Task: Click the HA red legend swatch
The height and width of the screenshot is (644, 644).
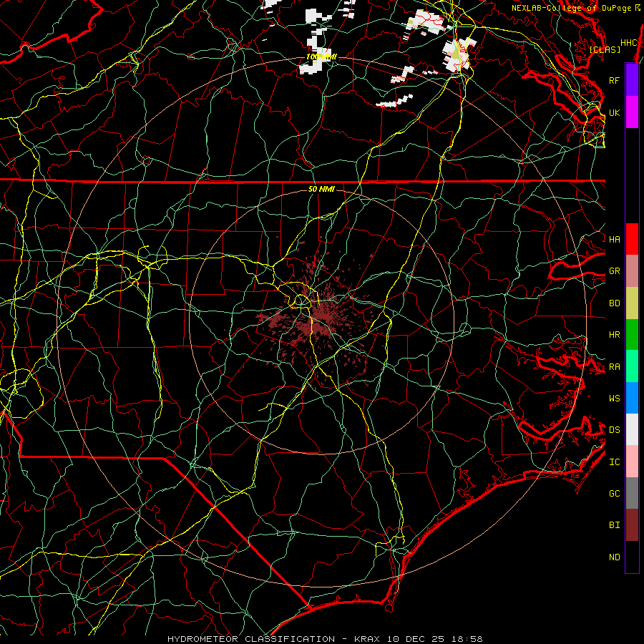Action: pos(632,239)
